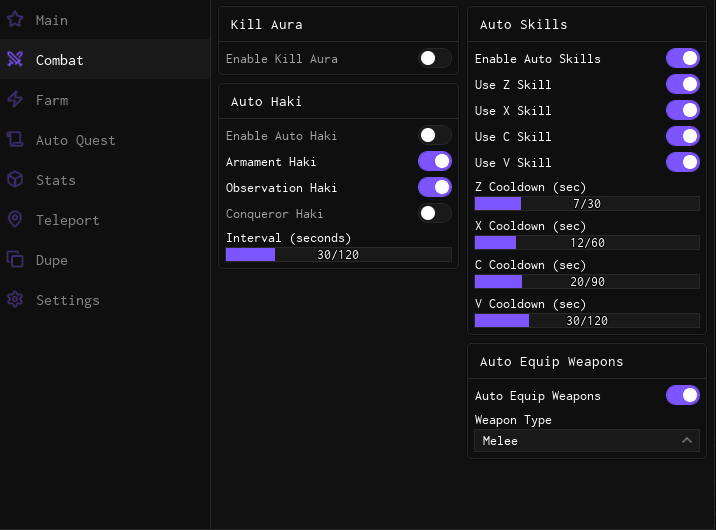Click the chevron arrow on Weapon Type
716x530 pixels.
687,441
